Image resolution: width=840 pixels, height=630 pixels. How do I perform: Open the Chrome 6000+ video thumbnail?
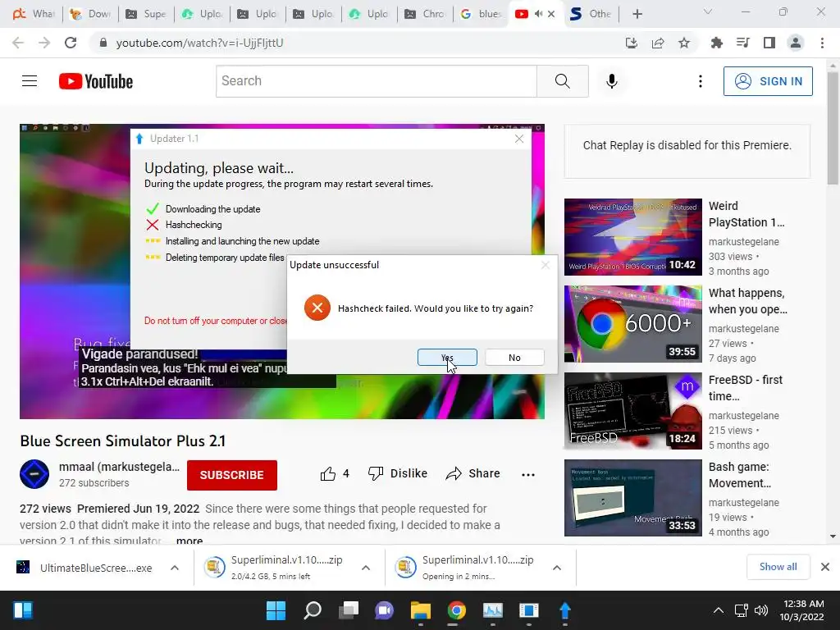(x=632, y=323)
